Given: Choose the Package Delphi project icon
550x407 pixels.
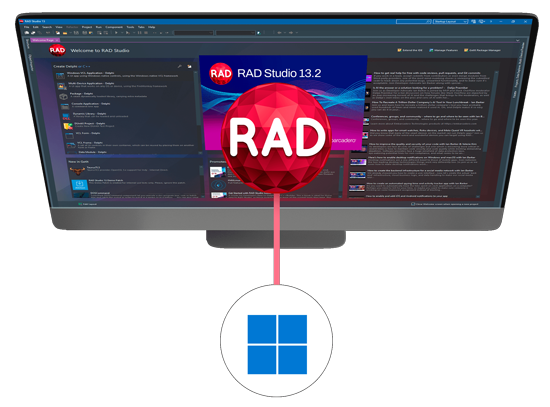Looking at the screenshot, I should (63, 96).
